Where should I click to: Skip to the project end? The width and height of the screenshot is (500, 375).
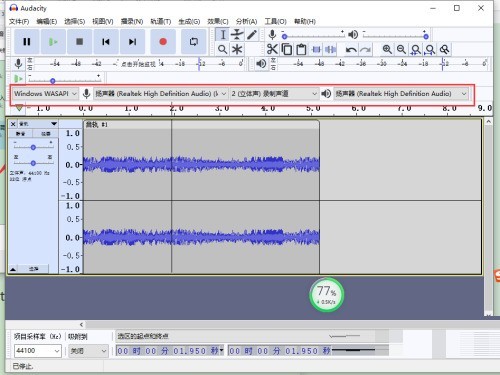(132, 42)
